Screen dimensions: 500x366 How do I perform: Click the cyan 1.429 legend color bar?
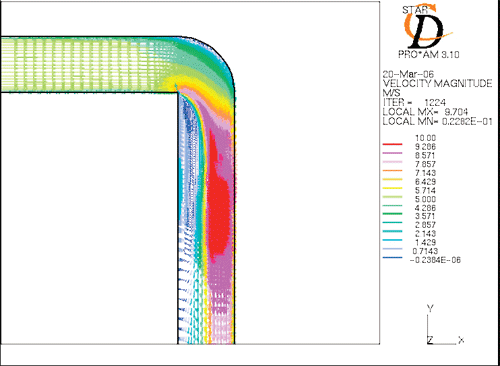tap(392, 240)
